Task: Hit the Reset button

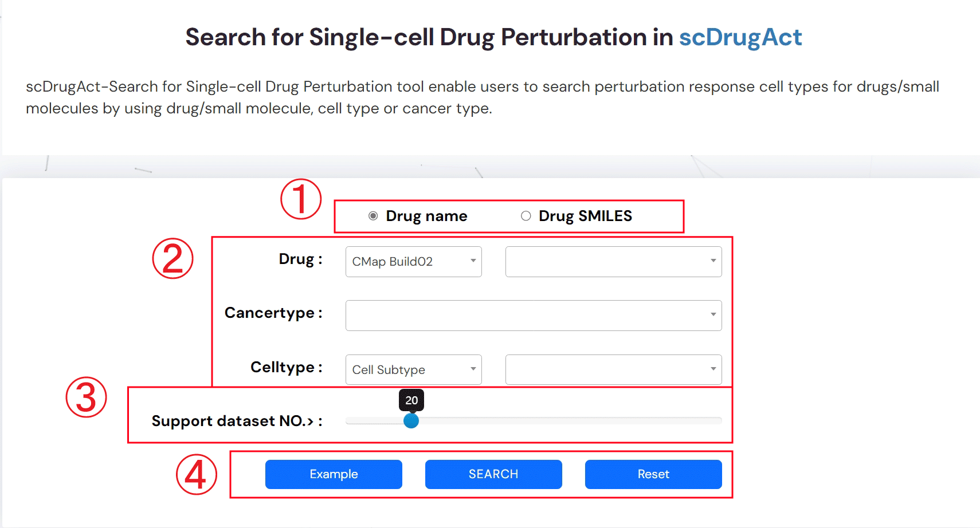Action: point(653,474)
